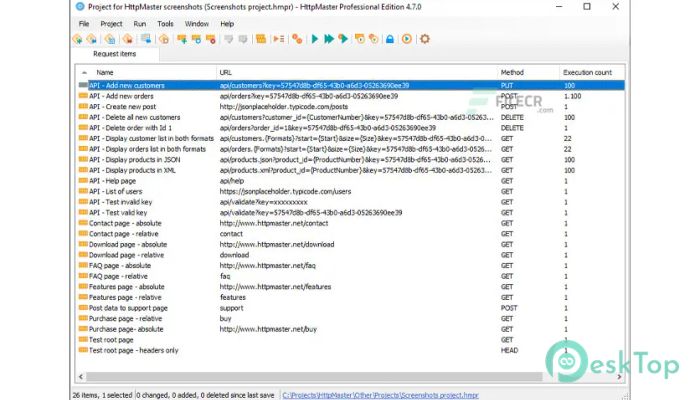Select 'API - Delete all new customers' row
700x400 pixels.
tap(351, 117)
